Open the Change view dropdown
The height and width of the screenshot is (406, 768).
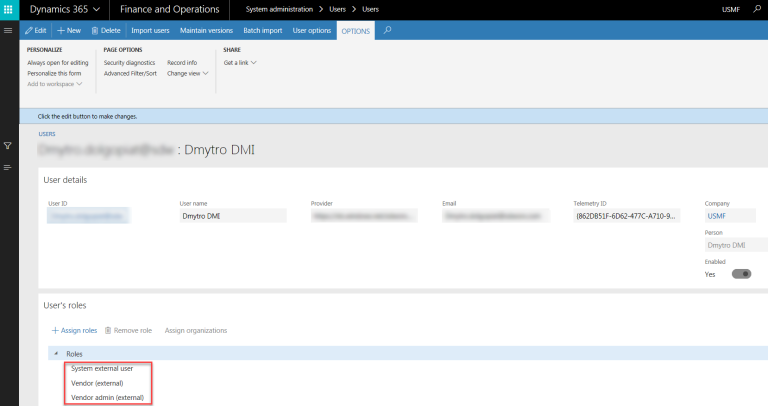click(187, 73)
